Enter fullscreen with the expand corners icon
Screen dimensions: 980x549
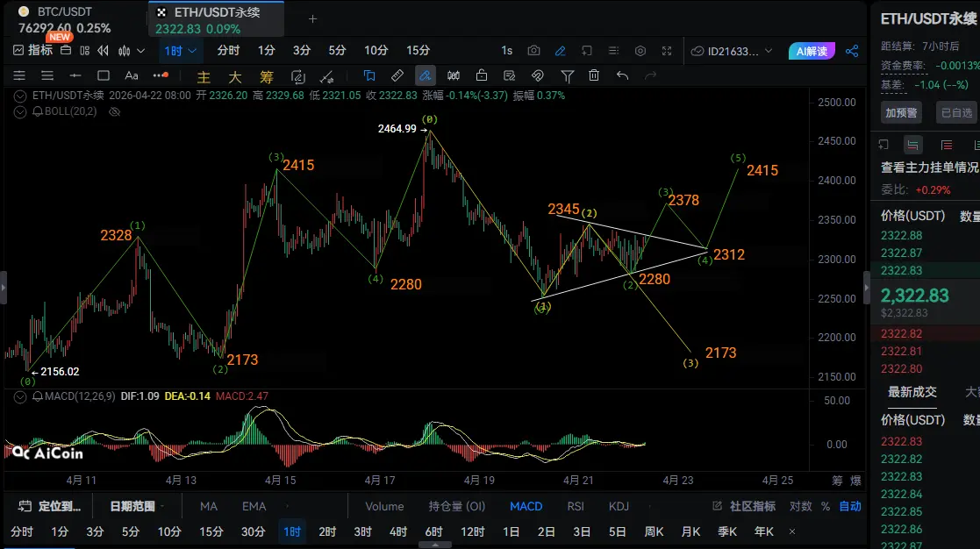(x=667, y=51)
